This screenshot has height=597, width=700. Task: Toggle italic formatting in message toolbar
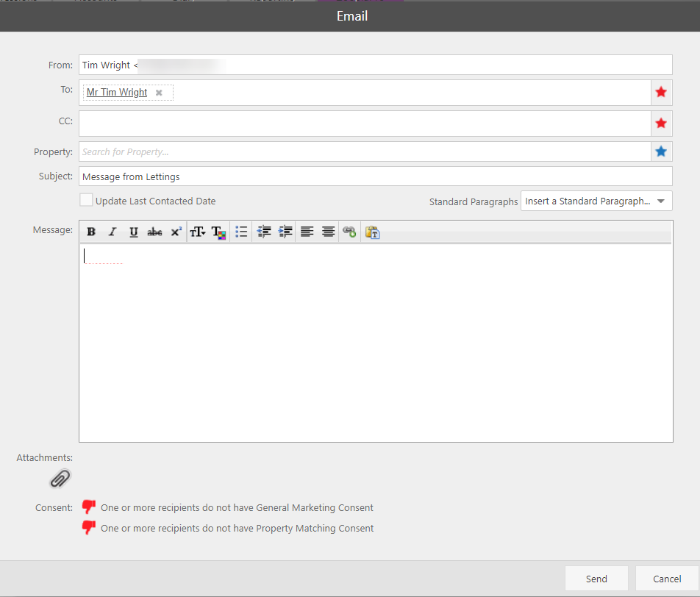113,232
